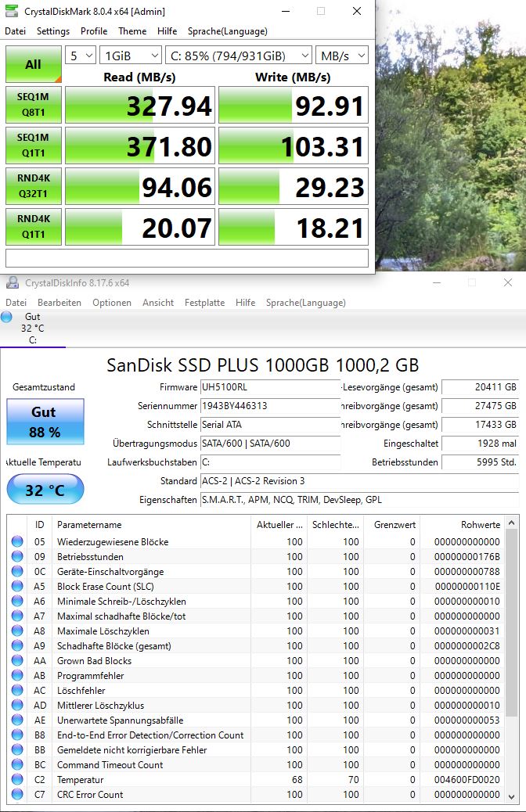Viewport: 526px width, 812px height.
Task: Click status orb of Temperatur row C2
Action: click(x=17, y=780)
